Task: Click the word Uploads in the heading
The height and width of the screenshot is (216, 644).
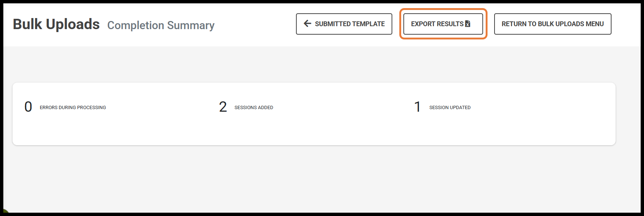Action: click(73, 24)
